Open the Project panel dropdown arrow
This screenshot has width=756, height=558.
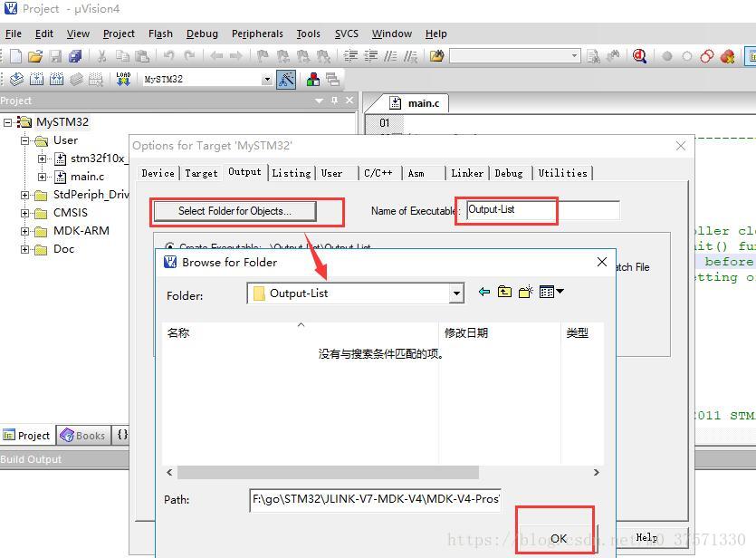pyautogui.click(x=320, y=101)
